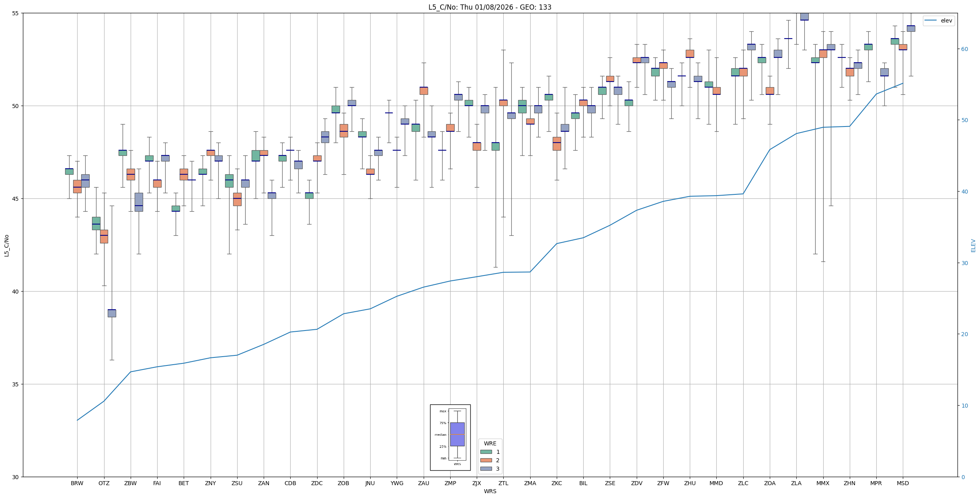Click the MMX station tick label
This screenshot has width=980, height=498.
pyautogui.click(x=822, y=483)
